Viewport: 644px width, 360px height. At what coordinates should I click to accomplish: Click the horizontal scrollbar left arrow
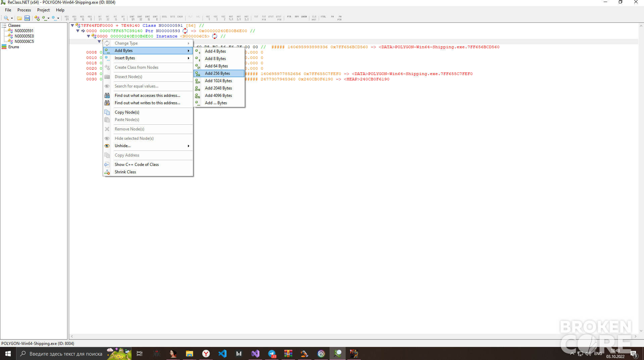pyautogui.click(x=72, y=336)
